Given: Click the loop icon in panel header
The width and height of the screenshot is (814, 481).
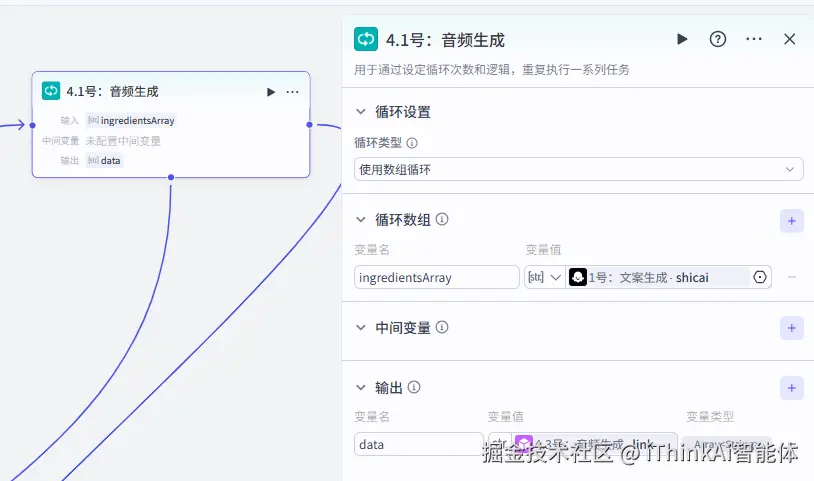Looking at the screenshot, I should pyautogui.click(x=366, y=39).
